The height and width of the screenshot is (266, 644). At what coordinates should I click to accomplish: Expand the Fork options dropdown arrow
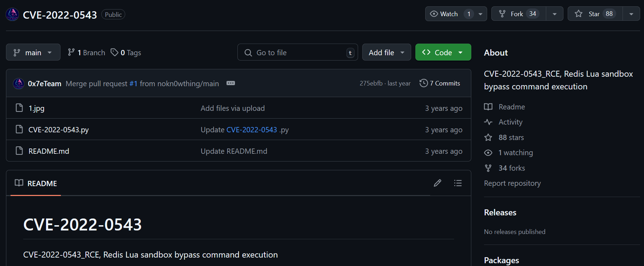(x=555, y=14)
